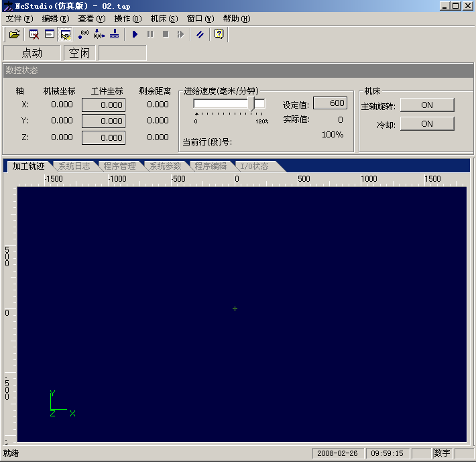This screenshot has height=462, width=476.
Task: Click the start simulation play icon
Action: [x=135, y=34]
